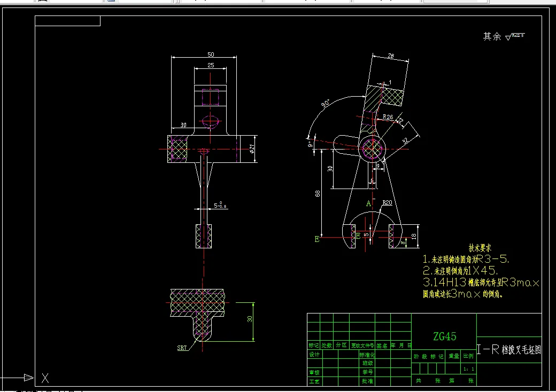This screenshot has height=392, width=556.
Task: Click the 更改文件号 title block cell
Action: pyautogui.click(x=362, y=345)
